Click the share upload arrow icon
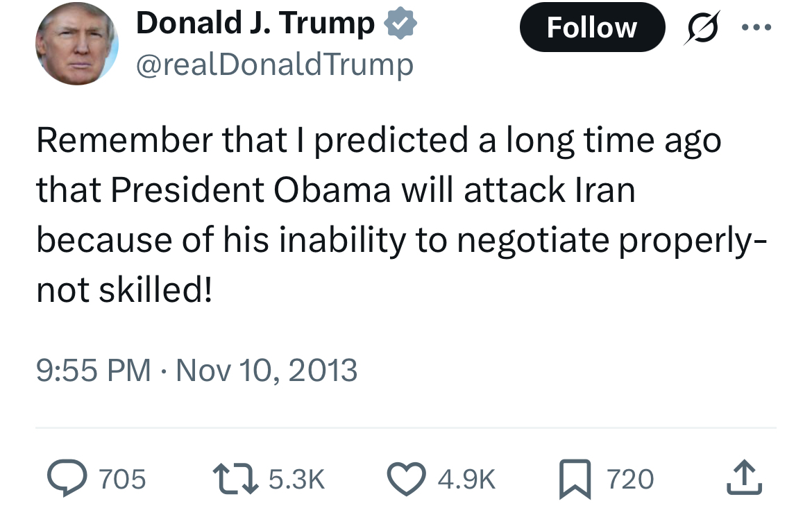 (x=744, y=477)
